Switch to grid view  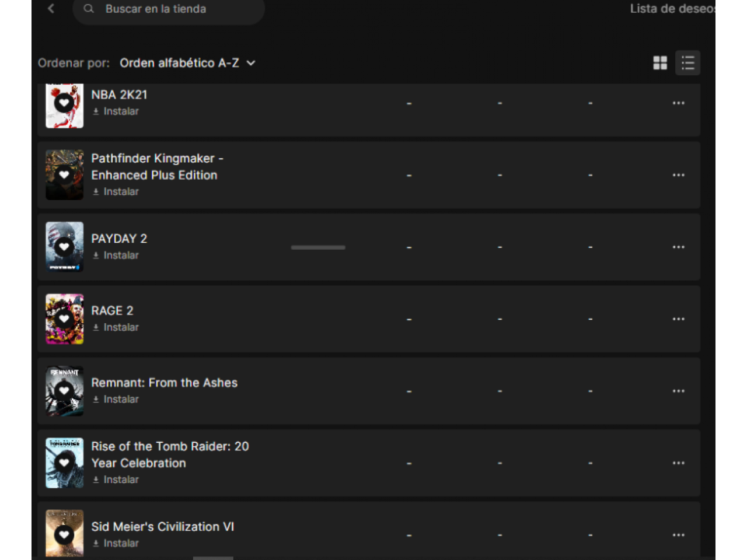coord(660,63)
